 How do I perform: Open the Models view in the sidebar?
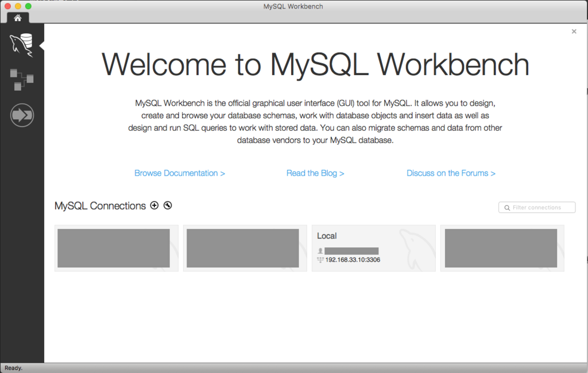22,79
